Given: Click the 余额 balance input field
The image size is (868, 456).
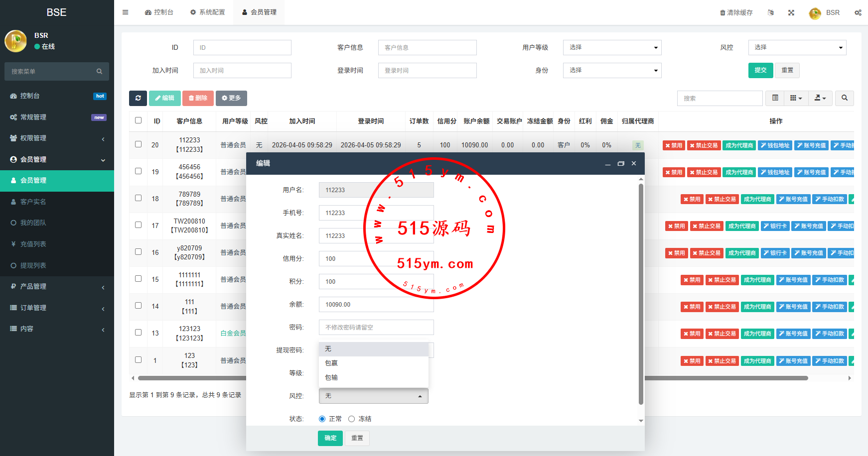Looking at the screenshot, I should [376, 305].
